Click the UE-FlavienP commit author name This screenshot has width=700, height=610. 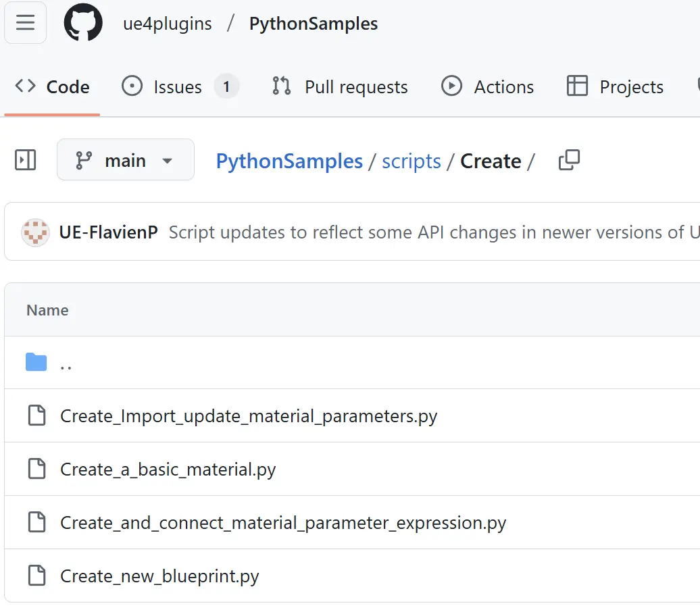click(x=108, y=232)
